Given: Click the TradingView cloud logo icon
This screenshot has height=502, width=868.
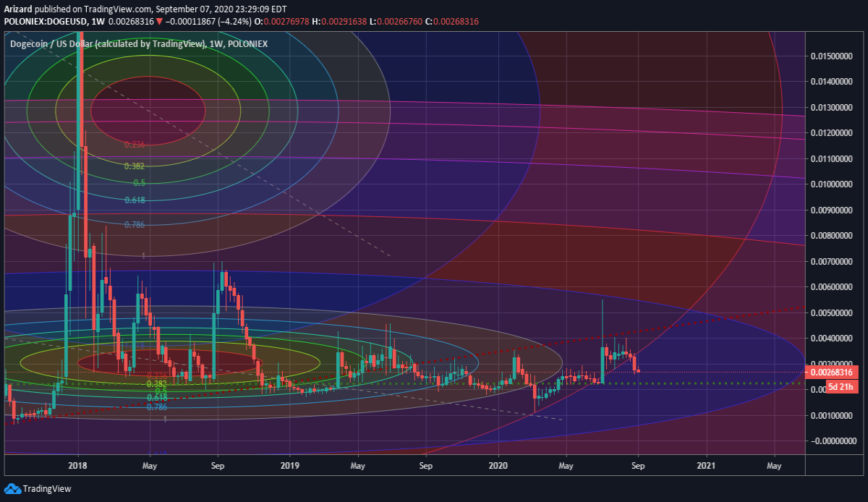Looking at the screenshot, I should [x=12, y=488].
